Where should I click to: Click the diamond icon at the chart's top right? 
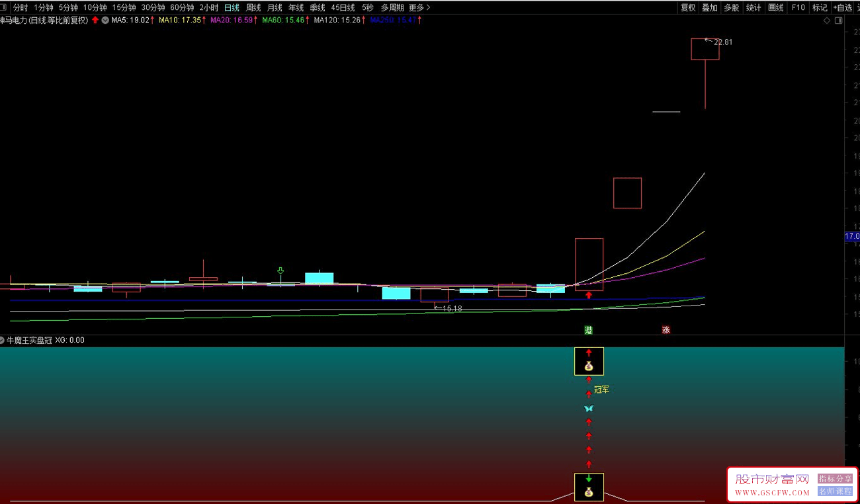pos(827,21)
